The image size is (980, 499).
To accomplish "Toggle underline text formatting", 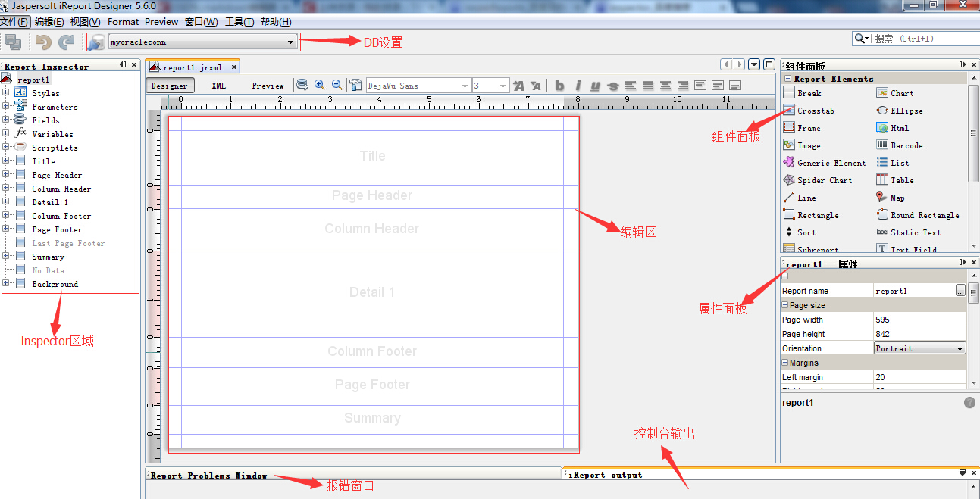I will coord(595,86).
